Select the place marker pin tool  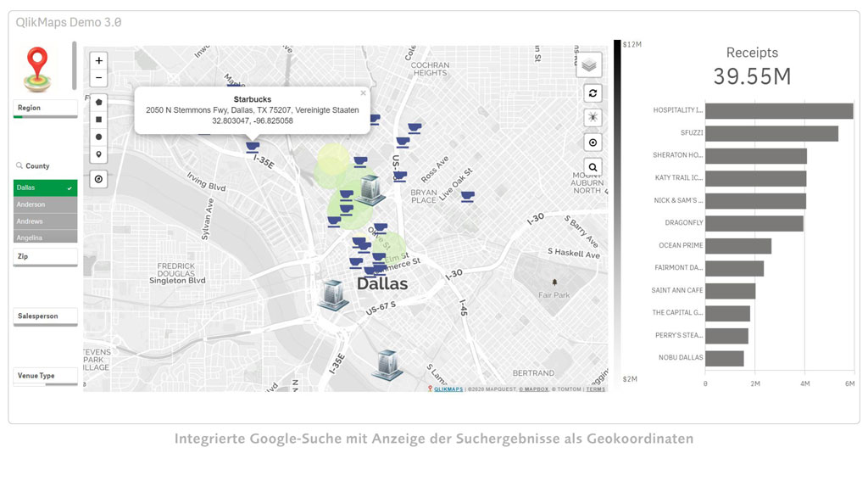[x=98, y=154]
